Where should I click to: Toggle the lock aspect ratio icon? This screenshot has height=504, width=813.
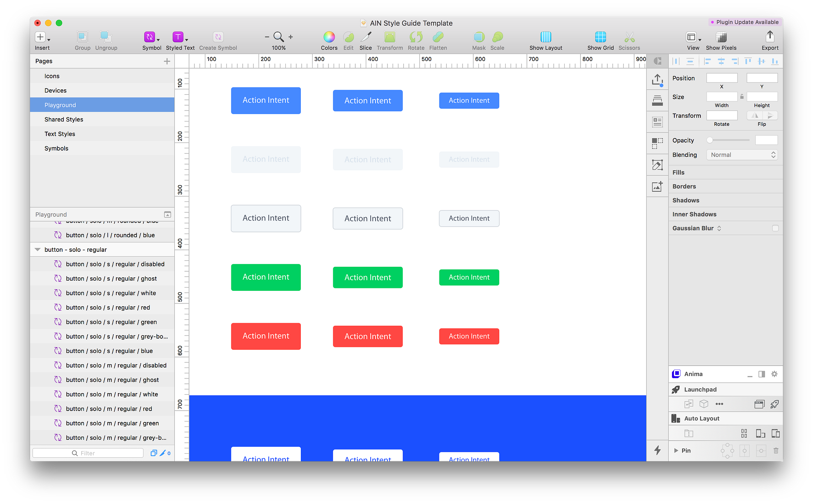coord(742,97)
